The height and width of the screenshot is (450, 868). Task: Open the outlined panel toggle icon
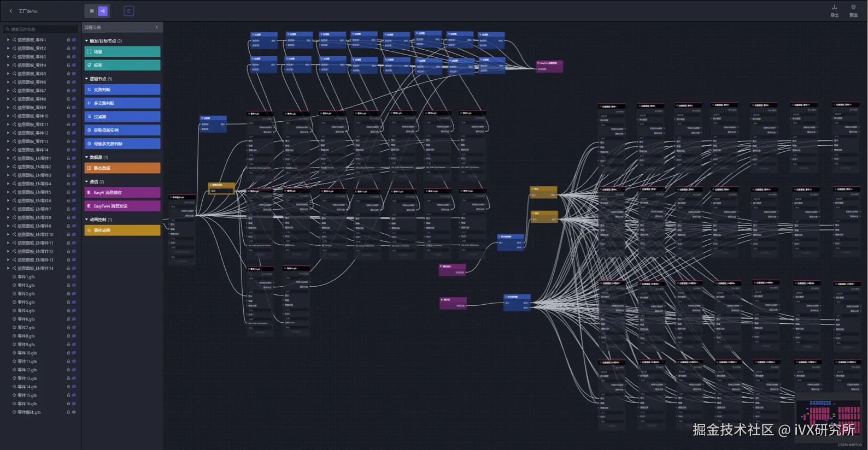(129, 11)
